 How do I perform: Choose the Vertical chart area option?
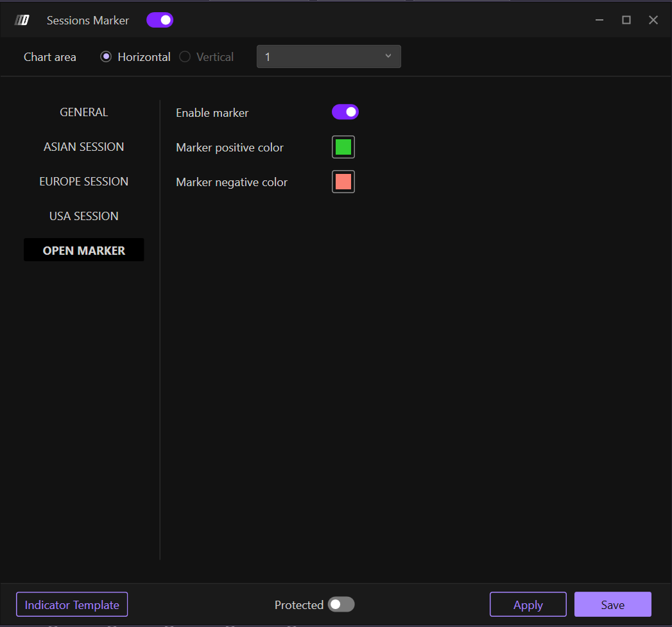185,57
